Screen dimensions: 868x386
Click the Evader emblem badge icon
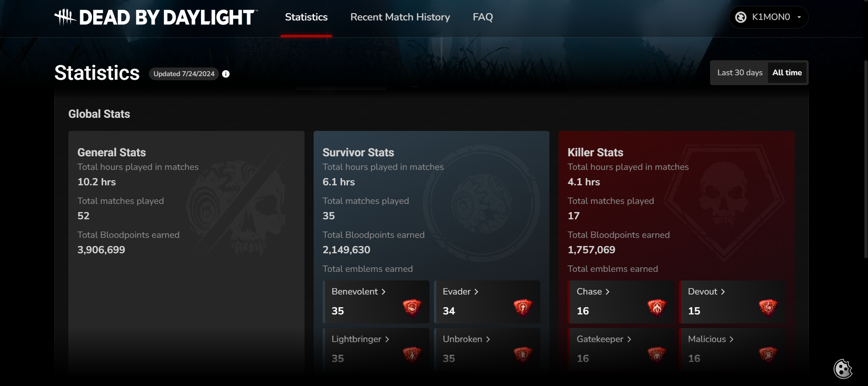tap(523, 308)
